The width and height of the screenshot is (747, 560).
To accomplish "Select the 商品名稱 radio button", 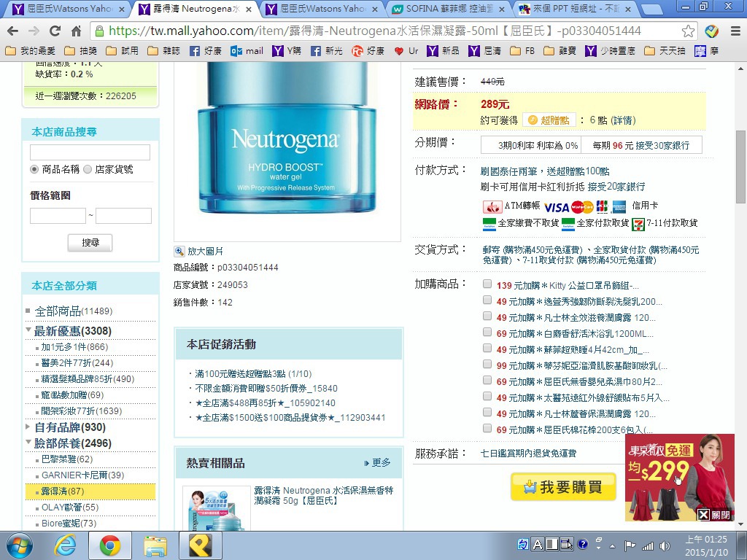I will (x=34, y=169).
